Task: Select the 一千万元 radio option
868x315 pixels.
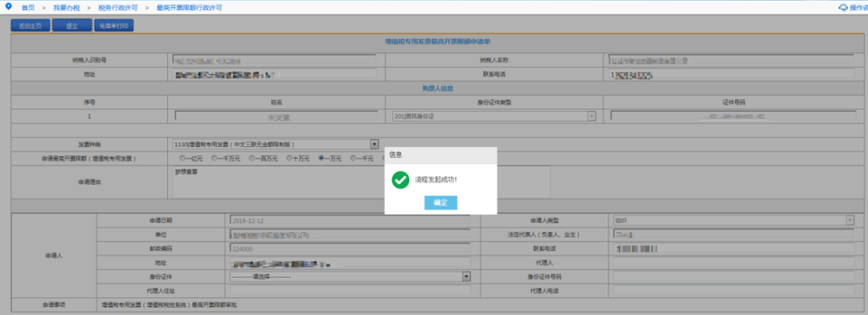Action: click(x=214, y=158)
